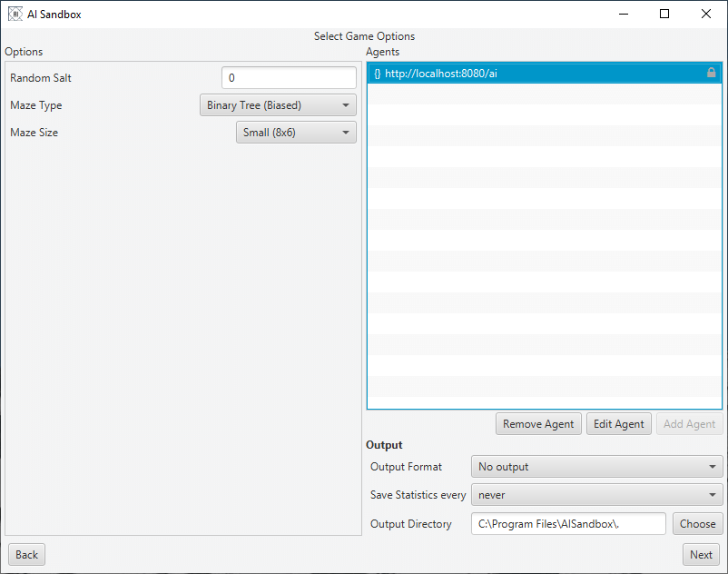This screenshot has height=574, width=728.
Task: Open the Maze Size dropdown showing Small (8x6)
Action: point(296,132)
